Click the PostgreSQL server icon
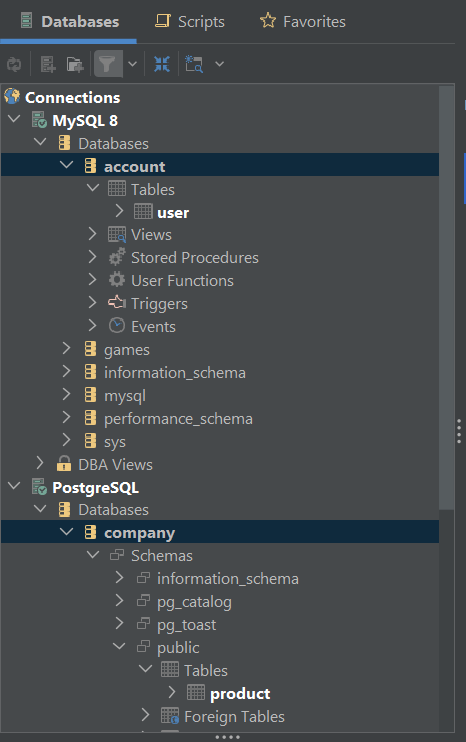Image resolution: width=466 pixels, height=742 pixels. 39,487
